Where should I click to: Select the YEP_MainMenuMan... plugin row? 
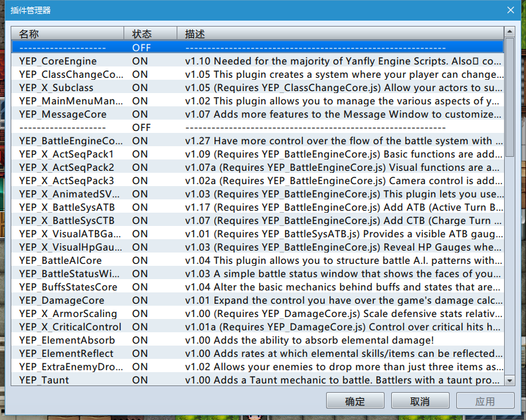pyautogui.click(x=258, y=101)
